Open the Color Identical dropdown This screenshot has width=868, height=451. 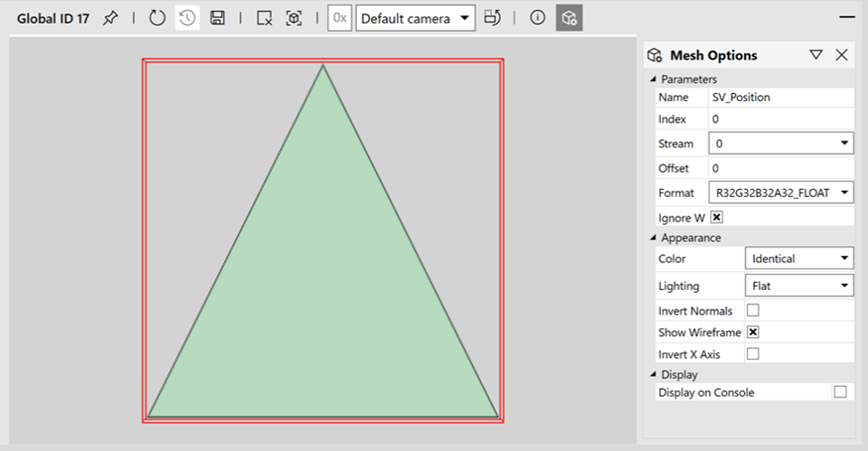point(798,258)
